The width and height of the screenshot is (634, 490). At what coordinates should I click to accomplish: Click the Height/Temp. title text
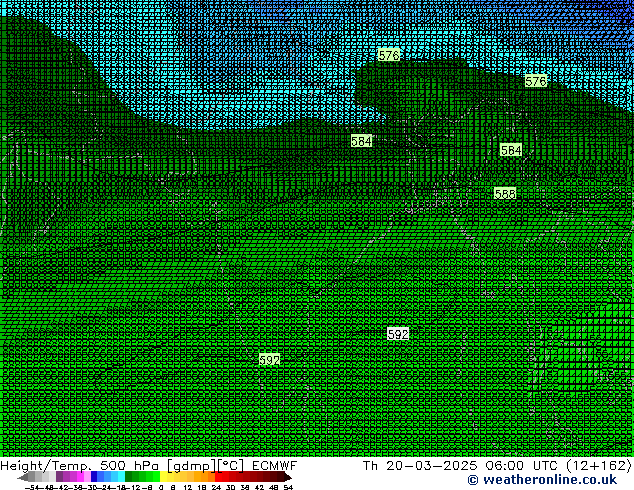45,466
